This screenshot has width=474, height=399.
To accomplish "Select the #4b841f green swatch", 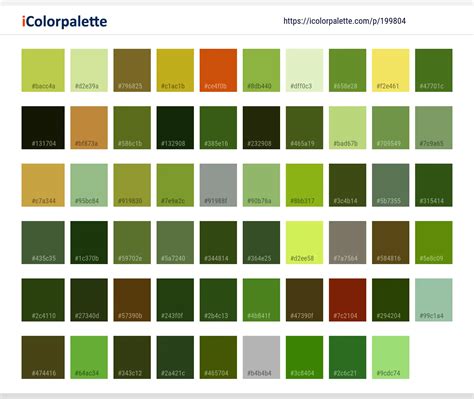I will (261, 300).
